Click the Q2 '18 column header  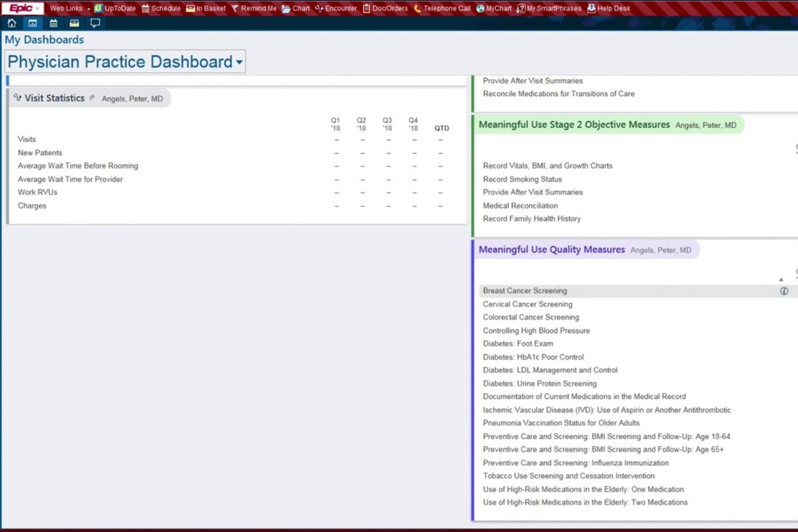point(361,124)
